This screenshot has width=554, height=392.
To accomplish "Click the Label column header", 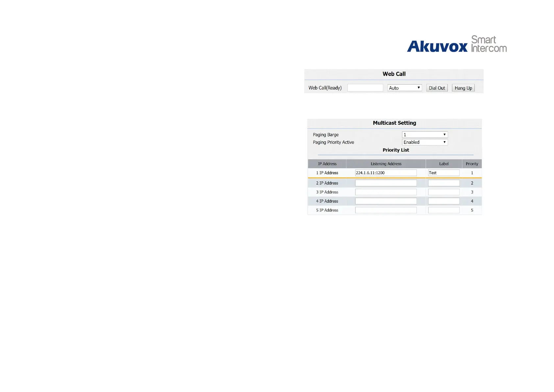I will [444, 164].
